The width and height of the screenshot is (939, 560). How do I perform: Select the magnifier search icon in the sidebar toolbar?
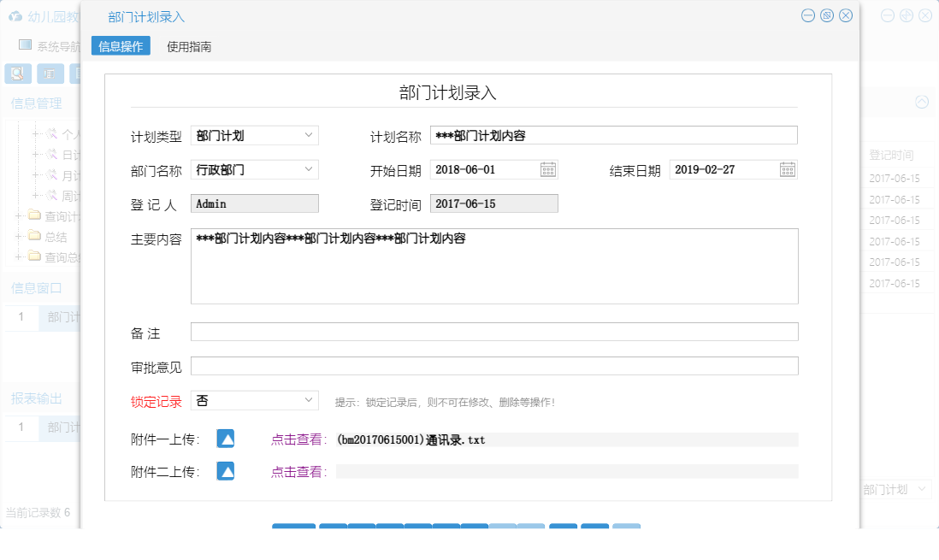tap(16, 74)
